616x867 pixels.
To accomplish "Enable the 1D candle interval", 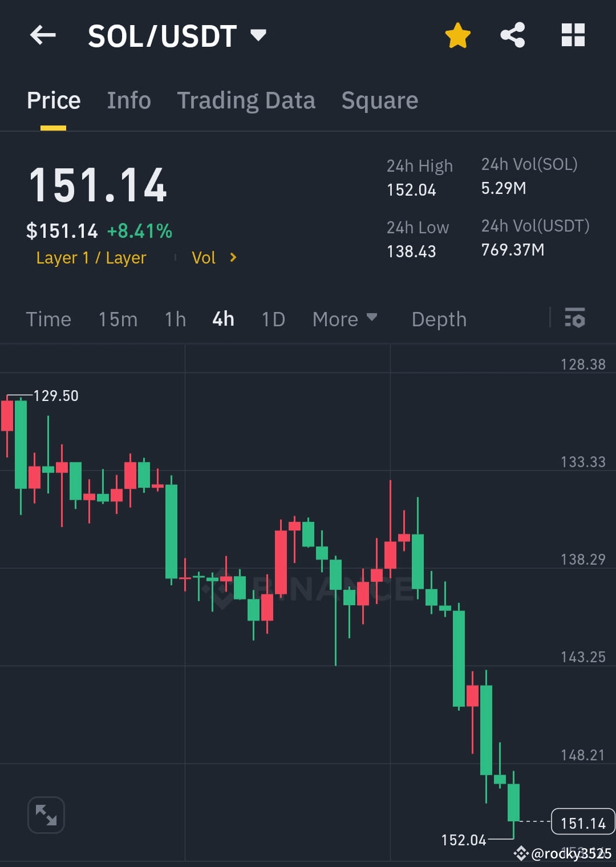I will click(x=273, y=319).
